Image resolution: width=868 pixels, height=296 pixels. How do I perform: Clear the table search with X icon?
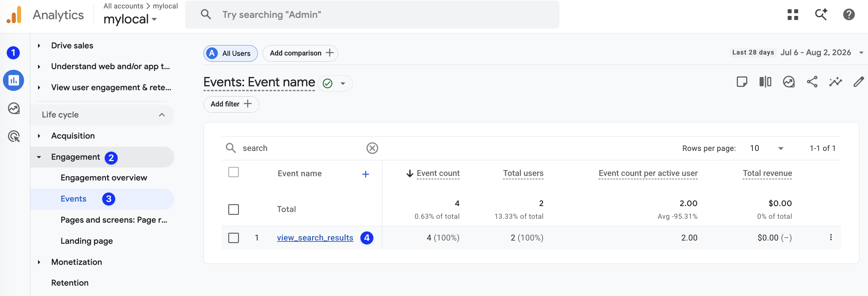[372, 148]
